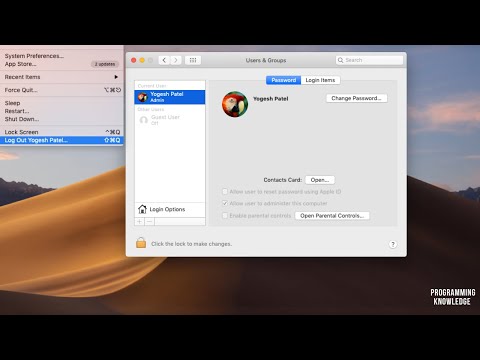Image resolution: width=480 pixels, height=360 pixels.
Task: Click Open Parental Controls button
Action: point(332,216)
